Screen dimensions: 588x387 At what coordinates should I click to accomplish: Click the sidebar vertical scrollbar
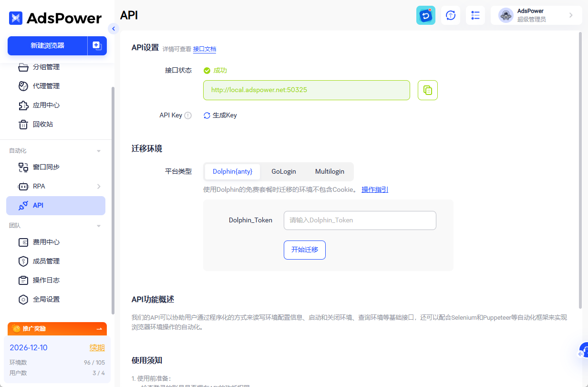point(113,200)
